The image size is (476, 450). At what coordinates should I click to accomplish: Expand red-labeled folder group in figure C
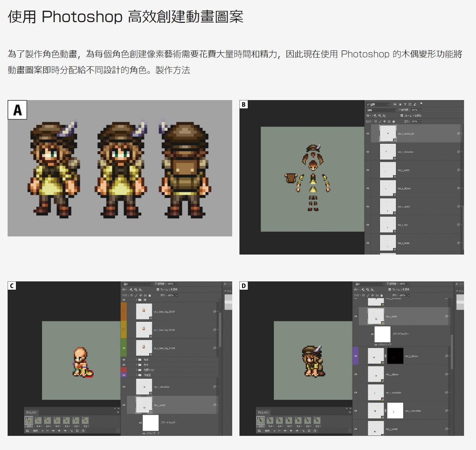pyautogui.click(x=137, y=370)
